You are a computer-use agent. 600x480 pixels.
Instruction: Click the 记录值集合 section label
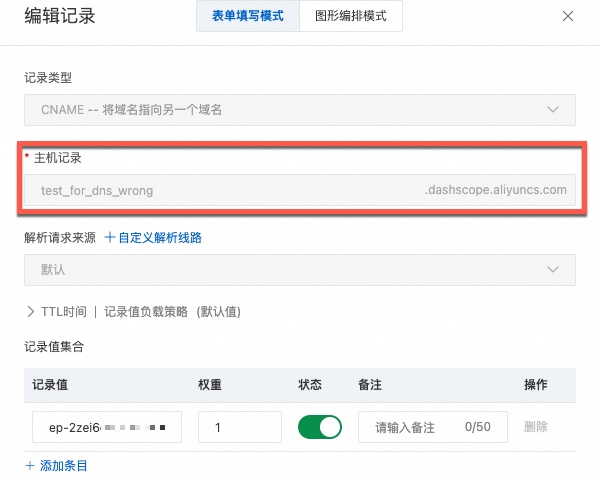pyautogui.click(x=54, y=347)
